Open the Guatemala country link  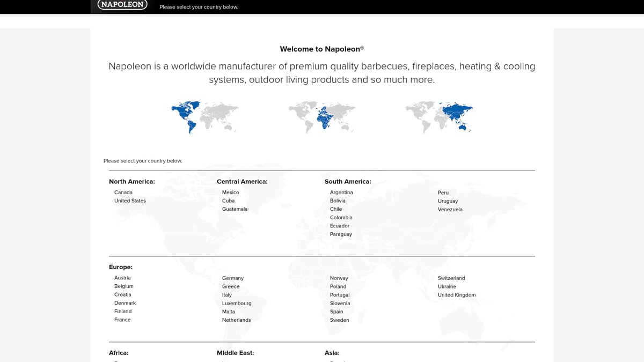pyautogui.click(x=235, y=209)
